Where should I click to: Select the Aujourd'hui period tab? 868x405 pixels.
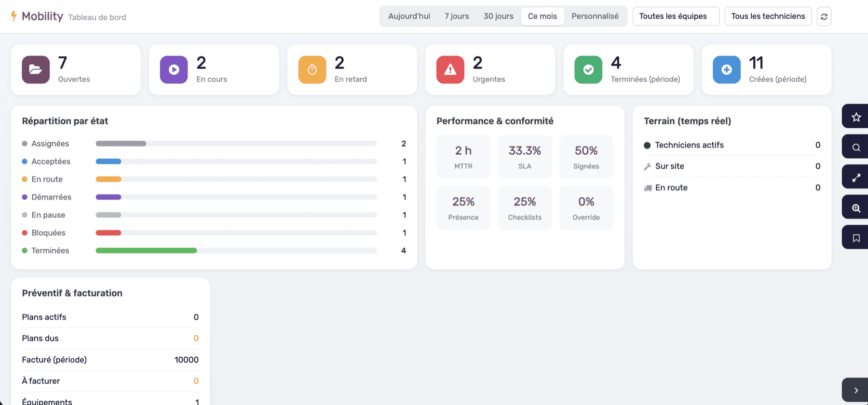[x=409, y=16]
